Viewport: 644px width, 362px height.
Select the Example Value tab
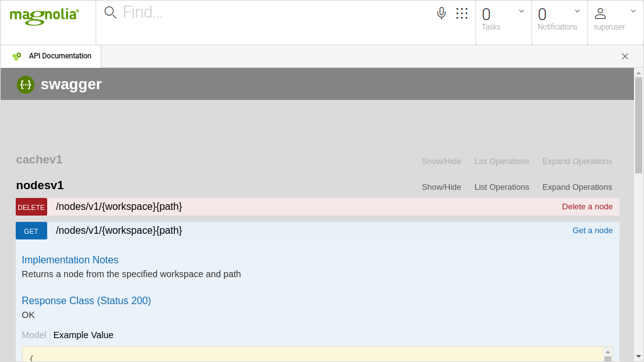pyautogui.click(x=83, y=335)
